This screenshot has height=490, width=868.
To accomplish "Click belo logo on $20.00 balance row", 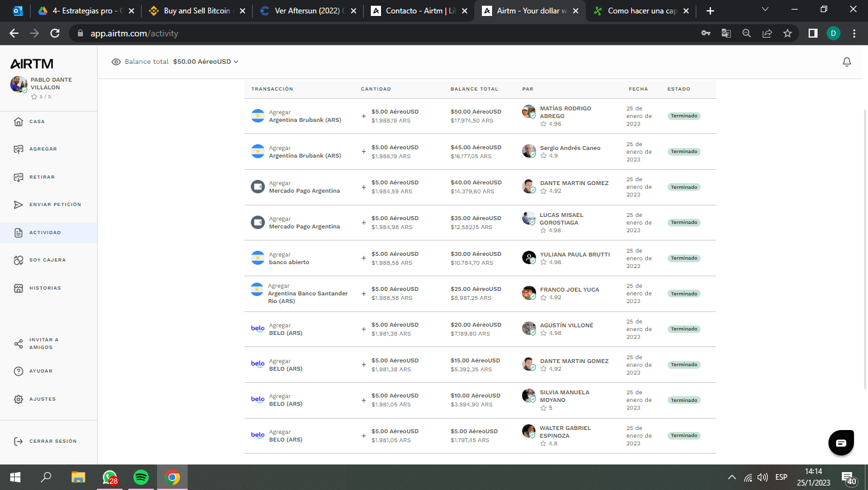I will click(258, 329).
